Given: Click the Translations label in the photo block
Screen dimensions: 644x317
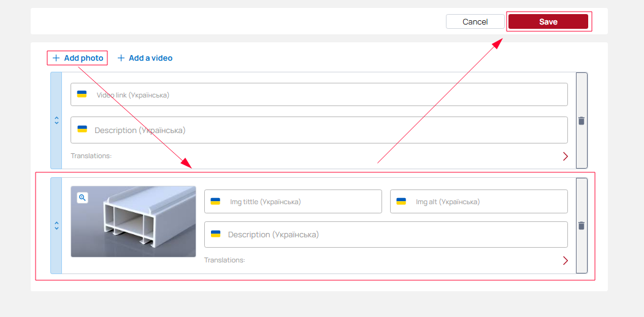Looking at the screenshot, I should pyautogui.click(x=224, y=261).
